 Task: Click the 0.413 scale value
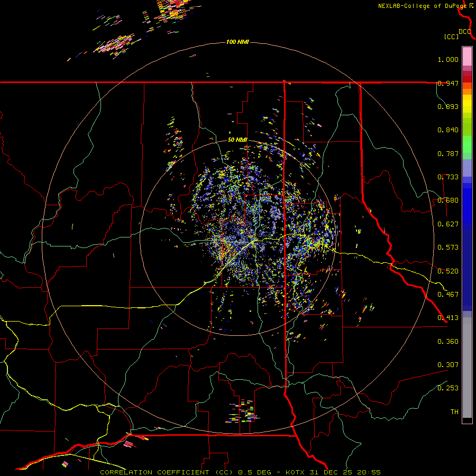pyautogui.click(x=448, y=318)
